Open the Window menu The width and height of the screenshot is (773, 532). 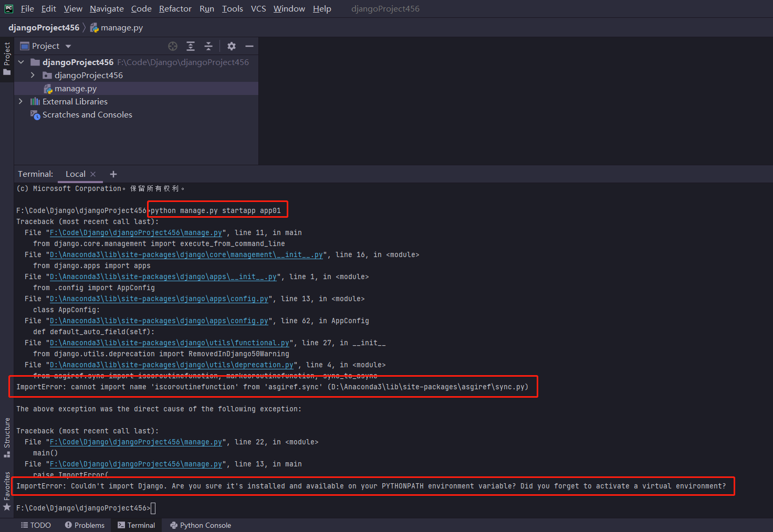click(289, 9)
